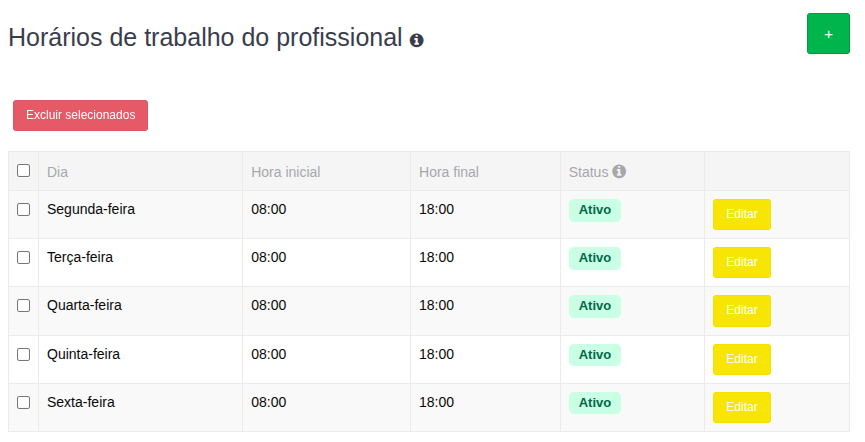865x442 pixels.
Task: Click the Hora final column header
Action: coord(449,172)
